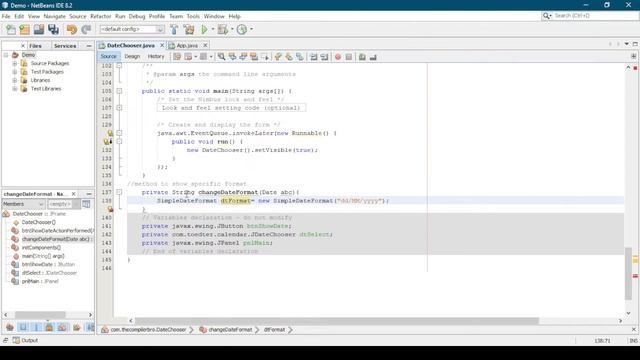Click the Output window icon in status bar
The height and width of the screenshot is (360, 640).
coord(16,340)
